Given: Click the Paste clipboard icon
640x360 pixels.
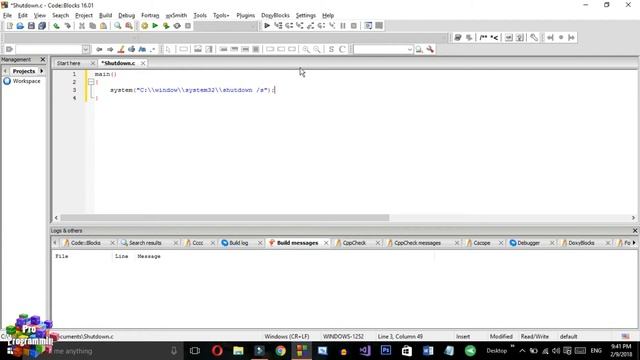Looking at the screenshot, I should 103,26.
